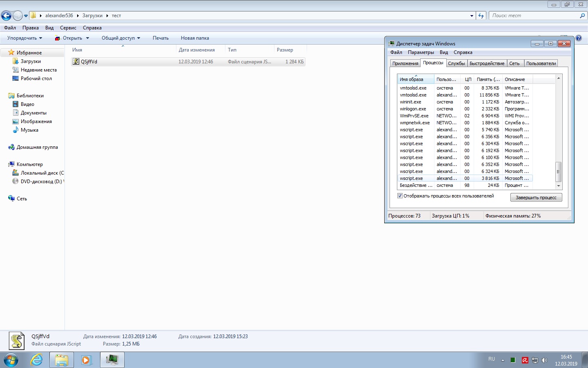588x368 pixels.
Task: Expand the chevron after alexander536 in breadcrumb
Action: click(x=78, y=16)
